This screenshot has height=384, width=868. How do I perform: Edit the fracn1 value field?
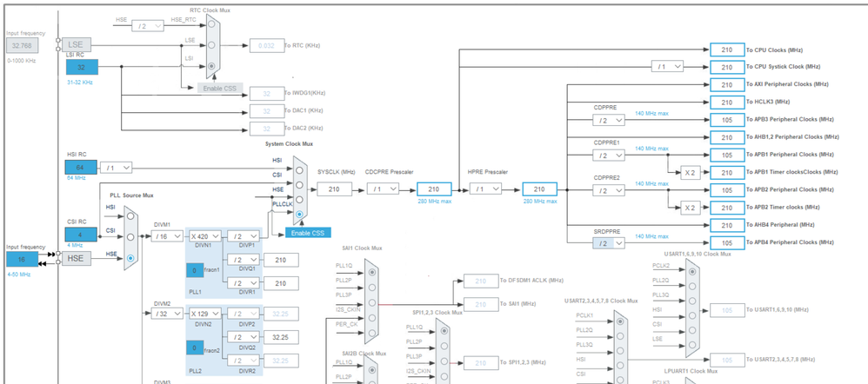tap(194, 270)
